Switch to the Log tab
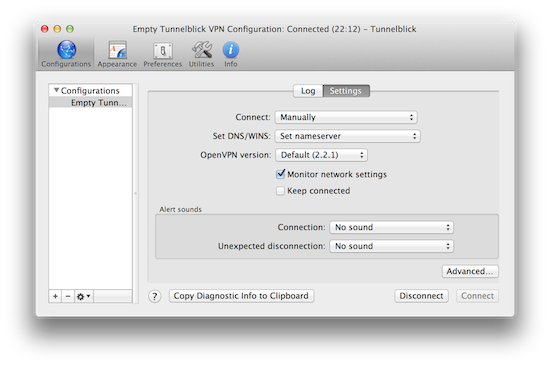The height and width of the screenshot is (366, 550). point(308,91)
